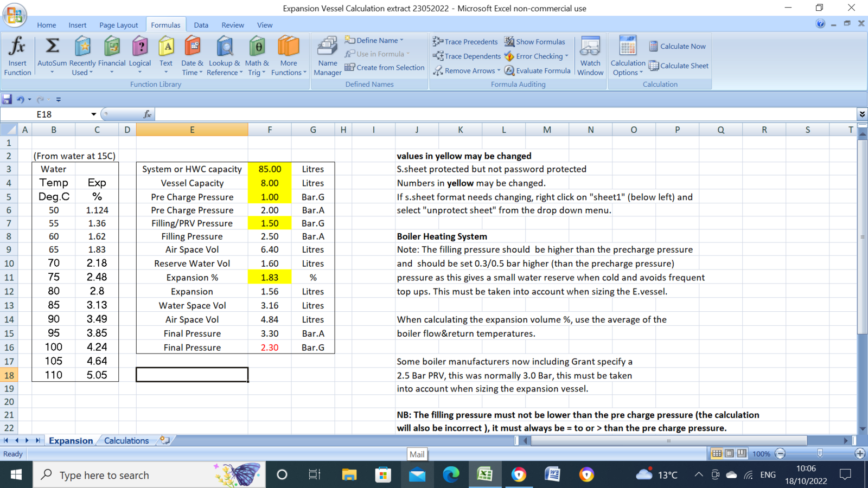Click the Calculate Now button
The height and width of the screenshot is (488, 868).
click(x=678, y=46)
